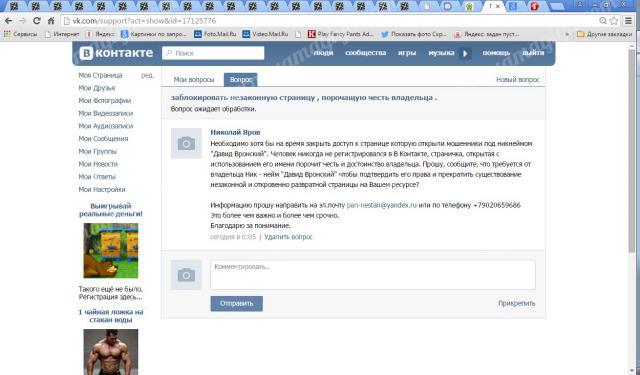The image size is (640, 375).
Task: Open the Chrome menu icon
Action: click(x=629, y=21)
